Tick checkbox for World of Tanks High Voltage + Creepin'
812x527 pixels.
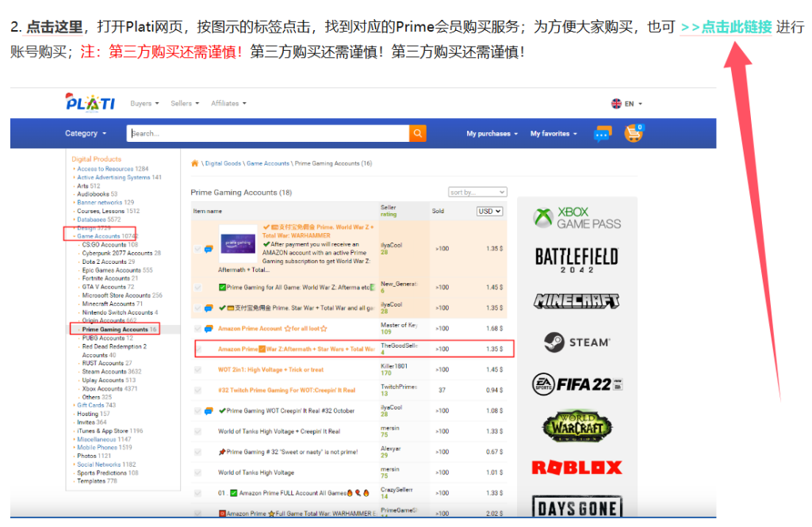pyautogui.click(x=197, y=431)
